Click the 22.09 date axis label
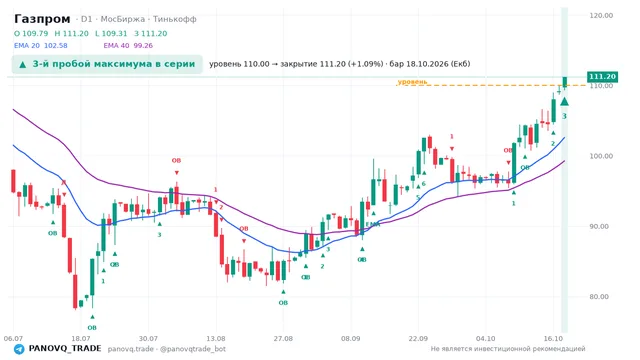The height and width of the screenshot is (360, 640). tap(418, 339)
